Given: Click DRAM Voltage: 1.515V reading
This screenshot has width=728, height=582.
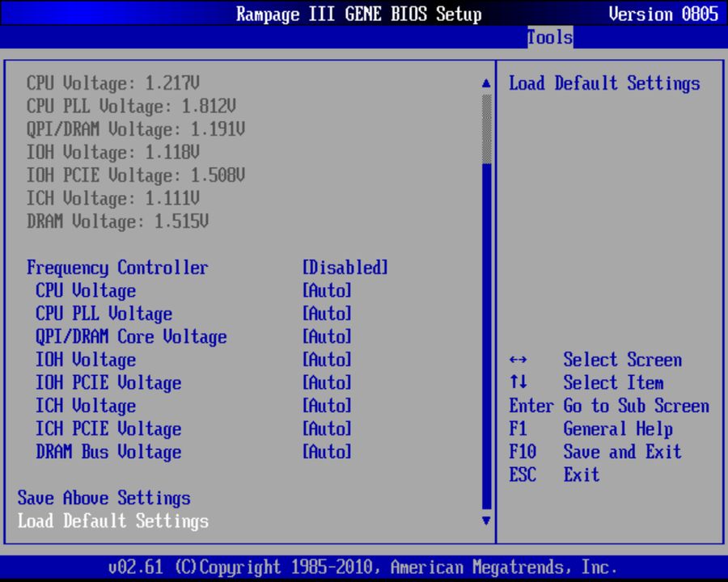Looking at the screenshot, I should [x=117, y=221].
